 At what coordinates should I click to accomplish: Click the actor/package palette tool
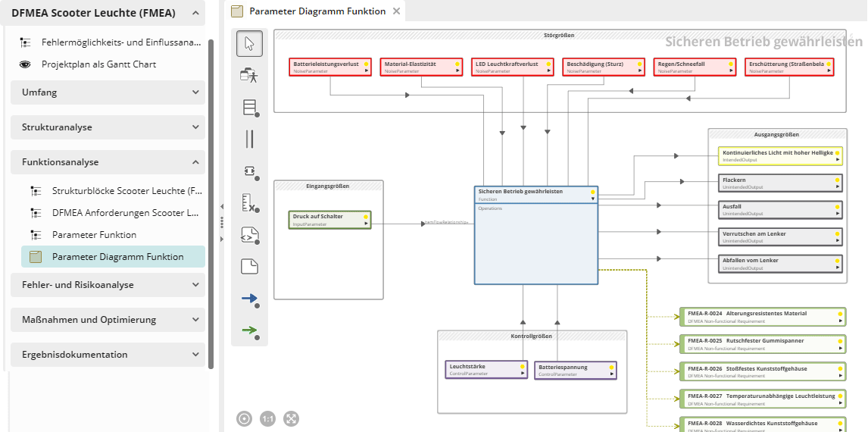pos(249,75)
